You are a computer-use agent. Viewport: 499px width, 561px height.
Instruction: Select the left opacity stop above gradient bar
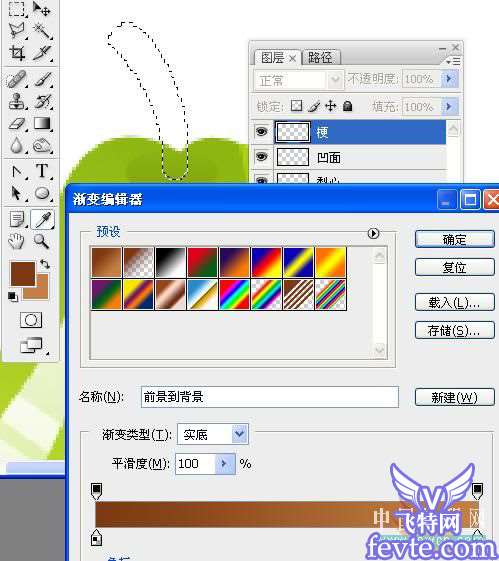97,491
